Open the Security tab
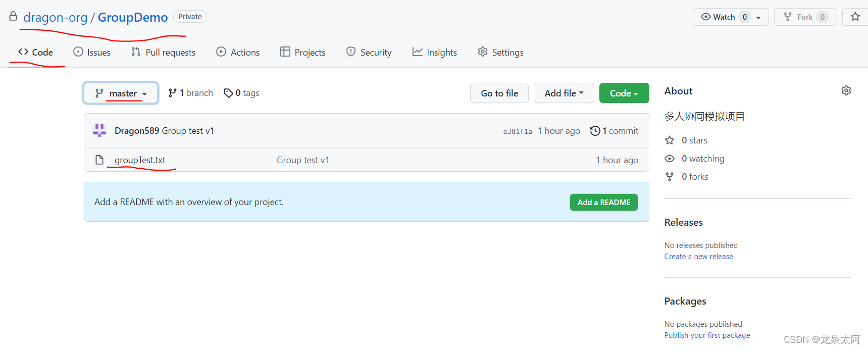 (x=369, y=52)
